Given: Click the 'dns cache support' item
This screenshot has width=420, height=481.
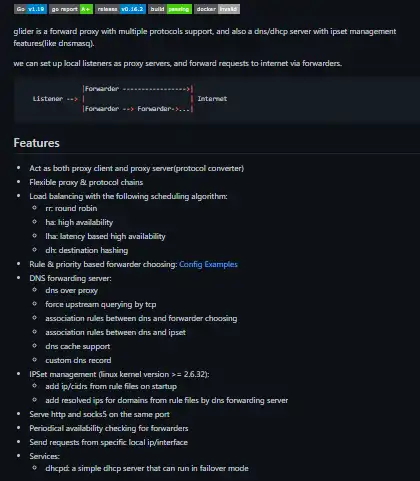Looking at the screenshot, I should 78,346.
